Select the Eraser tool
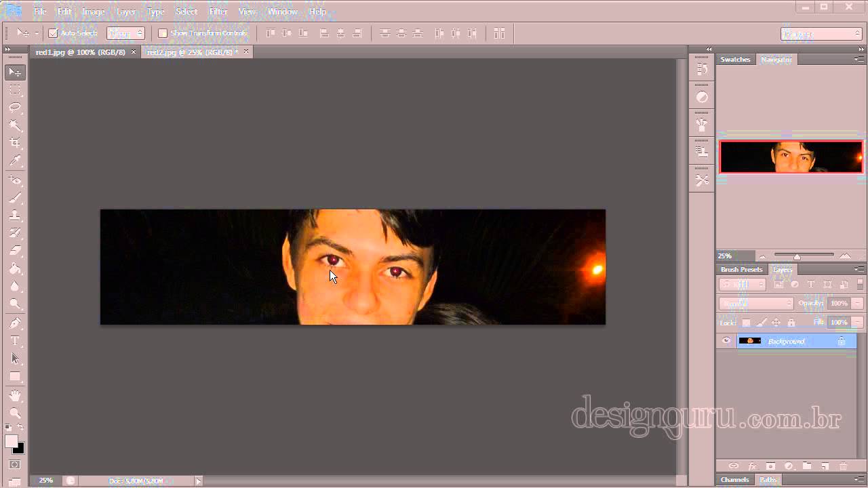The image size is (868, 488). point(15,251)
